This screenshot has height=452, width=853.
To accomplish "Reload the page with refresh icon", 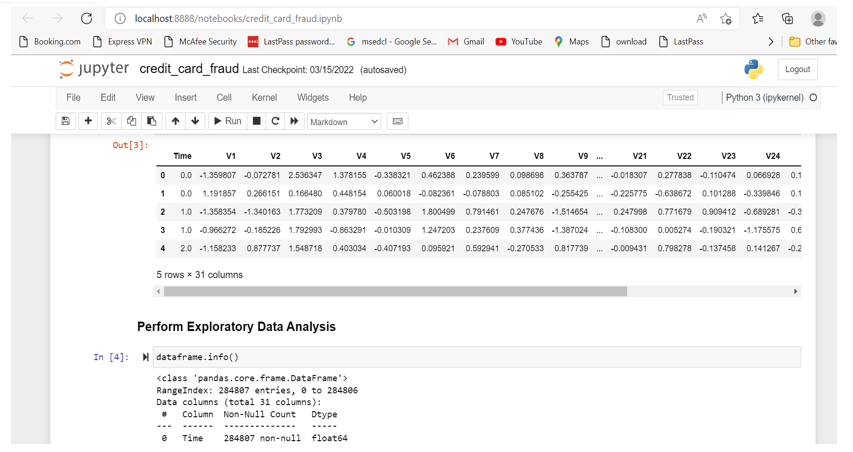I will [x=86, y=18].
